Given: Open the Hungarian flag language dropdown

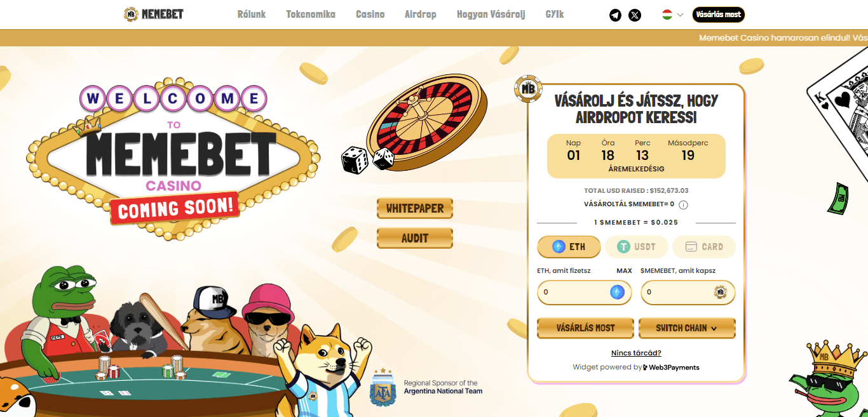Looking at the screenshot, I should [672, 15].
